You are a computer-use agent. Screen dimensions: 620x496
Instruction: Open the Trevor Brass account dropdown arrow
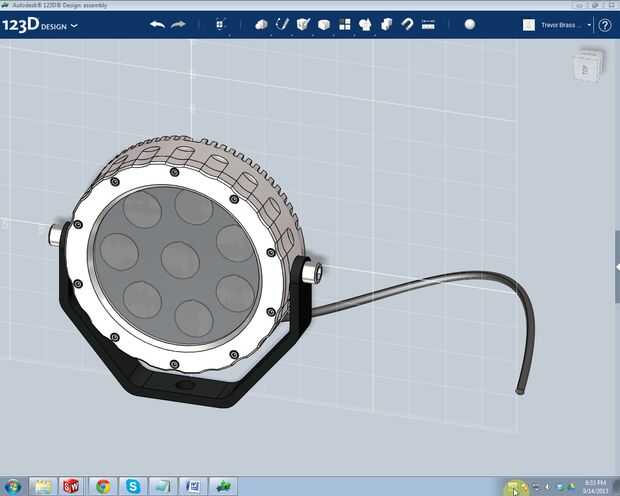pos(589,25)
